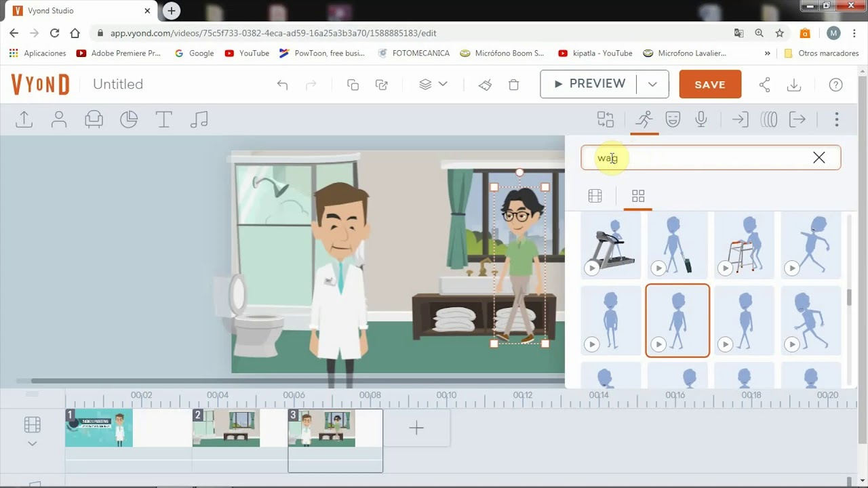The height and width of the screenshot is (488, 868).
Task: Select scene 2 in the timeline
Action: pos(226,428)
